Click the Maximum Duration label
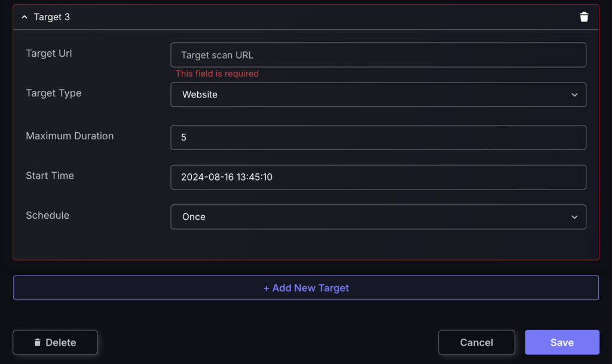 tap(70, 136)
